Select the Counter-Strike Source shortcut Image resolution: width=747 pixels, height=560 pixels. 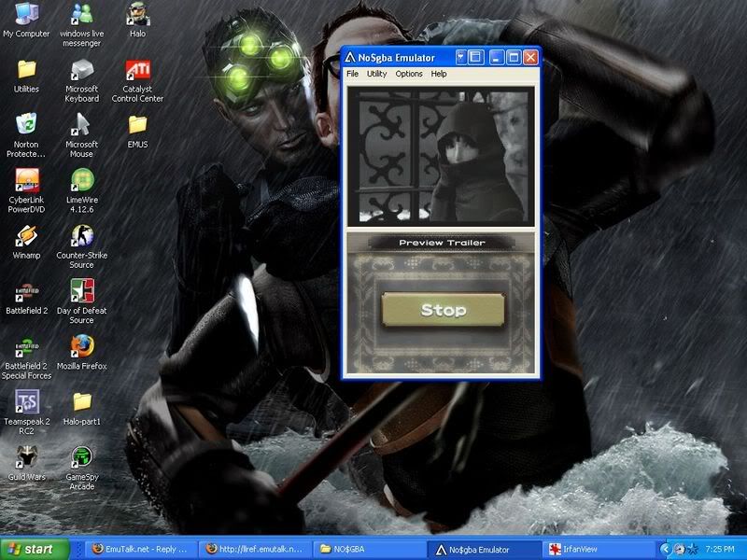tap(82, 246)
